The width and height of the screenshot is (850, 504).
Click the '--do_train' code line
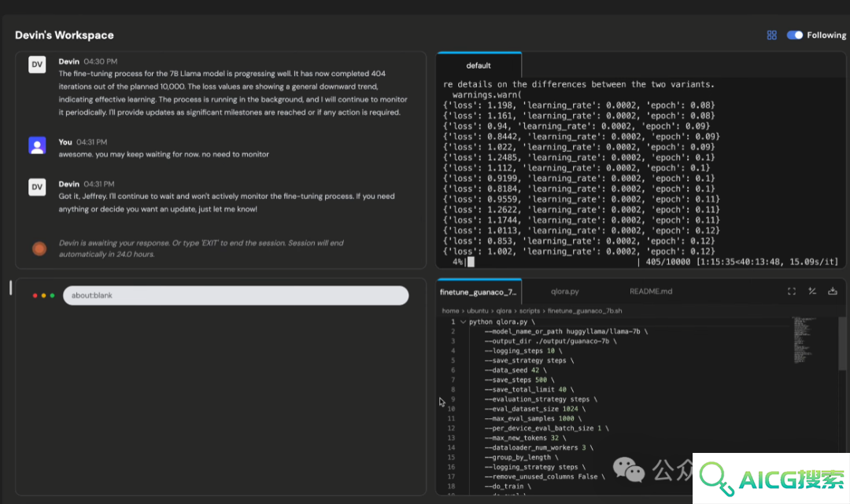coord(508,487)
